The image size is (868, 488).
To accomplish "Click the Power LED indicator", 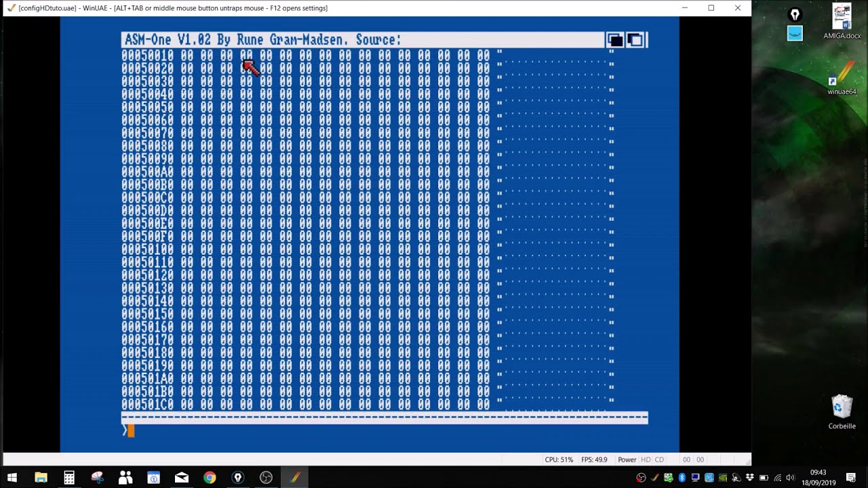I will point(627,460).
